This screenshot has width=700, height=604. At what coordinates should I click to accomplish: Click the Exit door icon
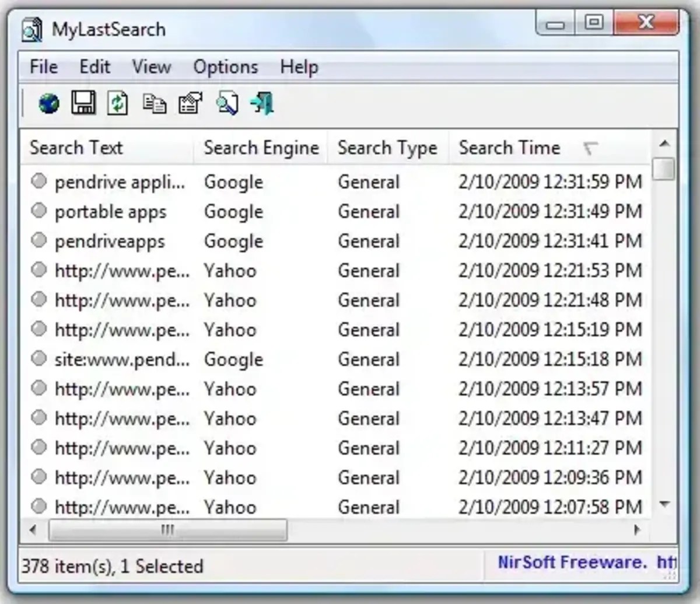262,103
